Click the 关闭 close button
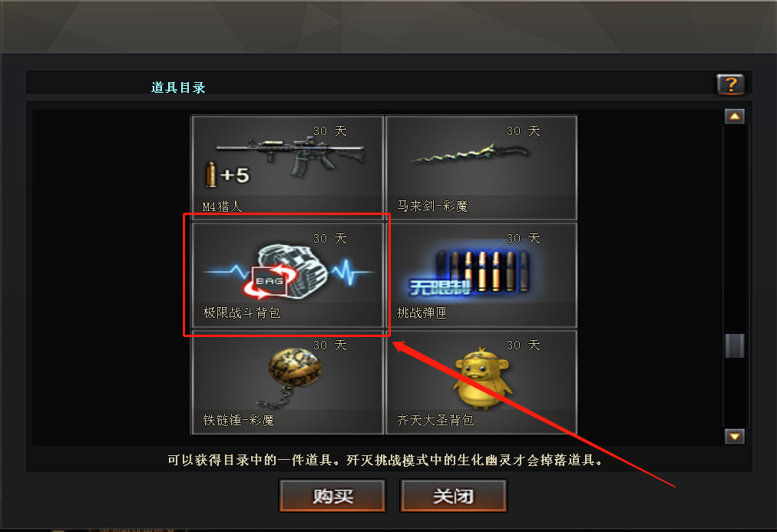The height and width of the screenshot is (532, 777). [454, 495]
